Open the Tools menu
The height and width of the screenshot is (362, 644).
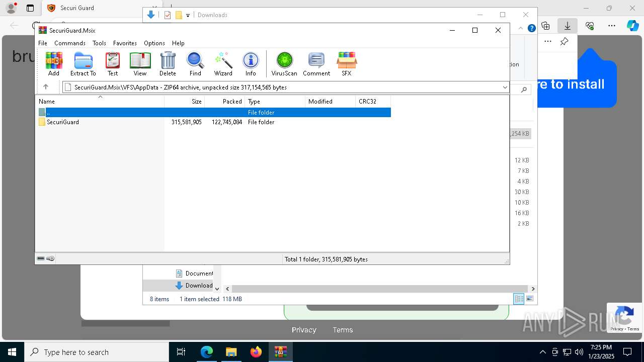click(x=99, y=43)
